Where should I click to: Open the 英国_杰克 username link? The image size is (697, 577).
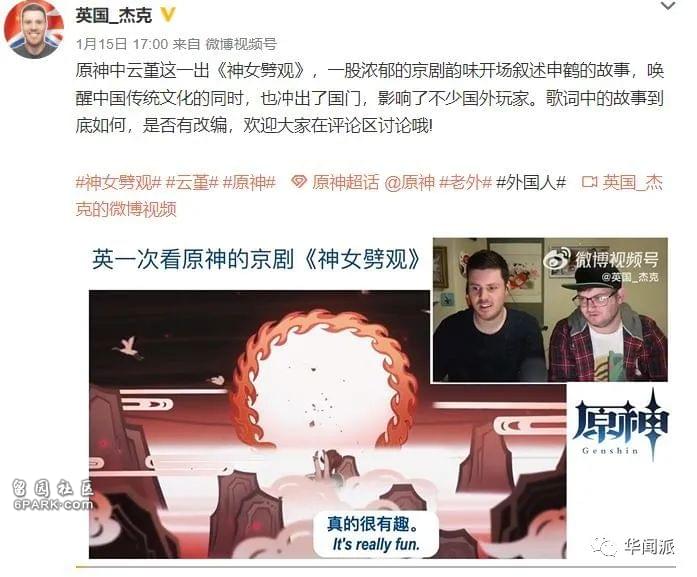[x=114, y=16]
